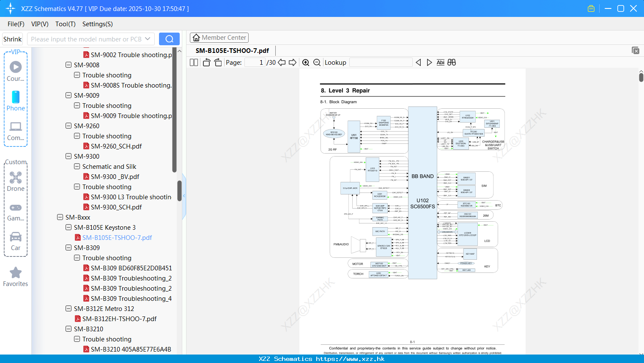Click the page number field

[255, 63]
